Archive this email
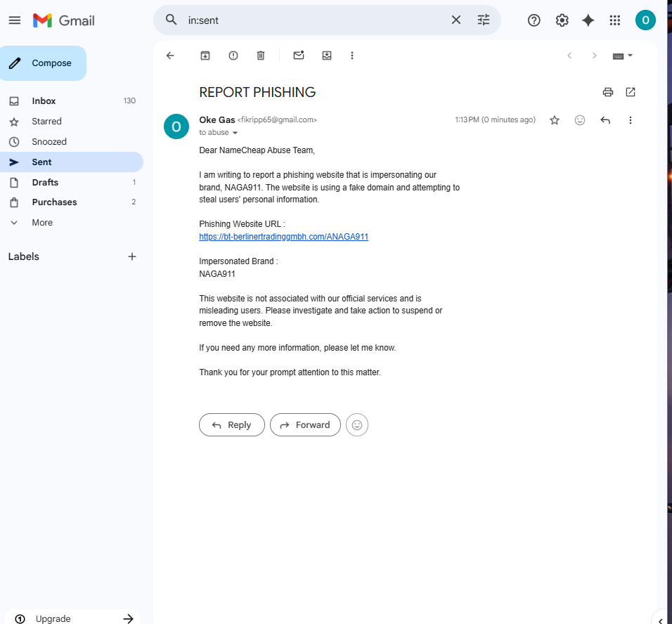The width and height of the screenshot is (672, 624). click(x=205, y=56)
